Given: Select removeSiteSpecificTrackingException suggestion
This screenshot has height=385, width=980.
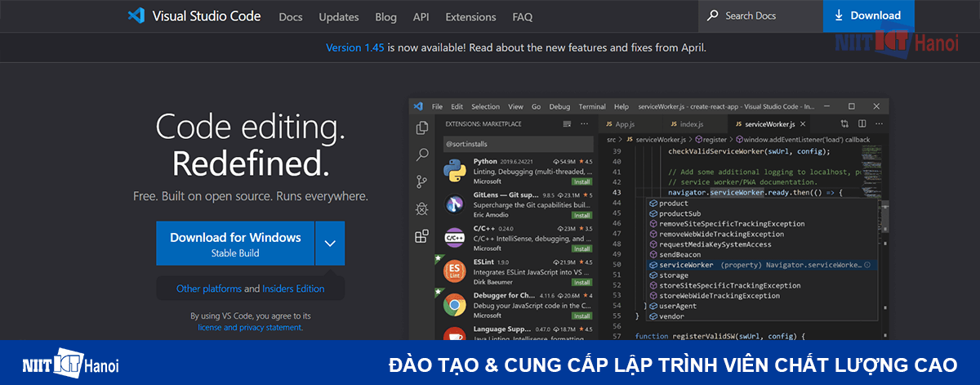Looking at the screenshot, I should point(762,224).
